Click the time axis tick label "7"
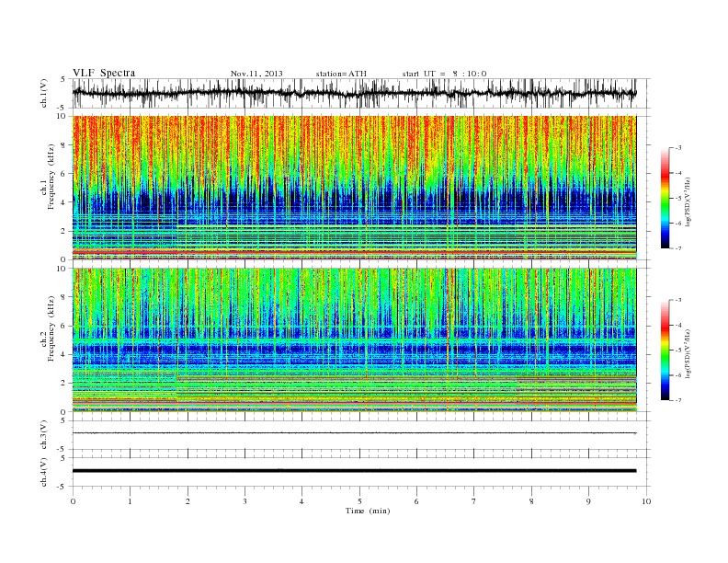728x563 pixels. 474,501
